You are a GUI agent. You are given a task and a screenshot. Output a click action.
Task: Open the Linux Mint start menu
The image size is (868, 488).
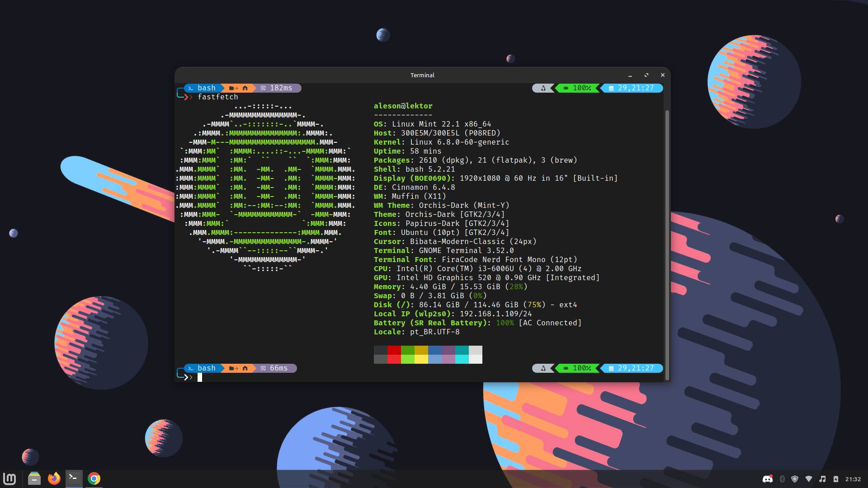point(9,479)
